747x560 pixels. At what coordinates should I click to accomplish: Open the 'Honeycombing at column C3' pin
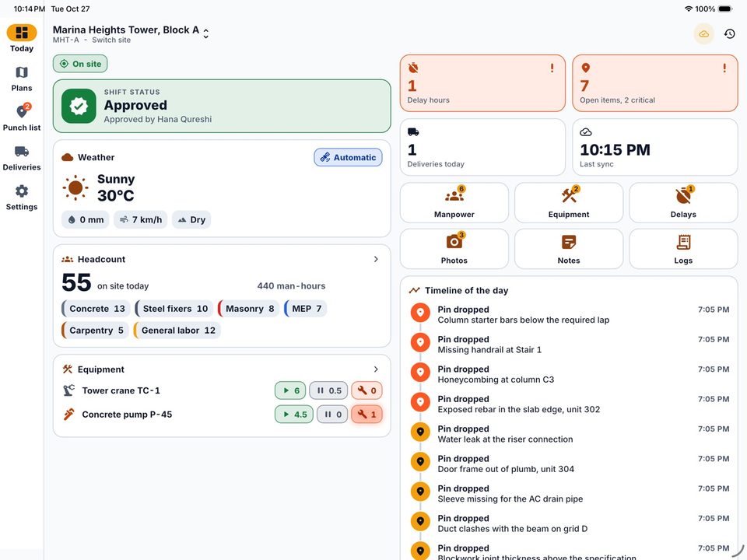pyautogui.click(x=570, y=374)
